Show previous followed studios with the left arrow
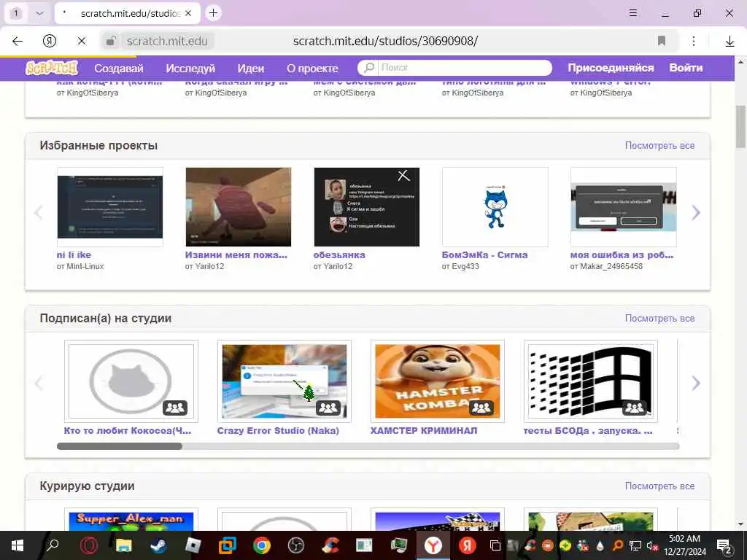This screenshot has height=560, width=747. tap(39, 383)
